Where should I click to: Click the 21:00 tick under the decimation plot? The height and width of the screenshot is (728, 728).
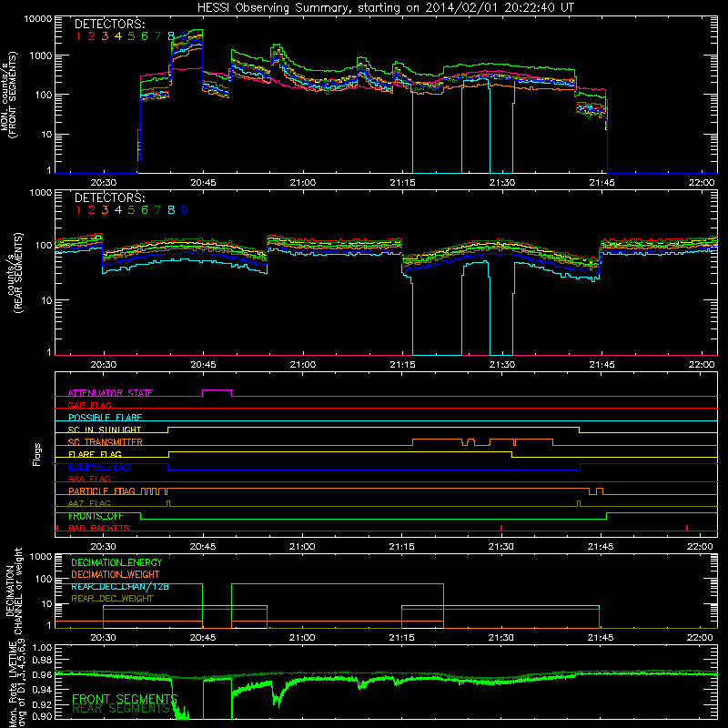(x=302, y=638)
